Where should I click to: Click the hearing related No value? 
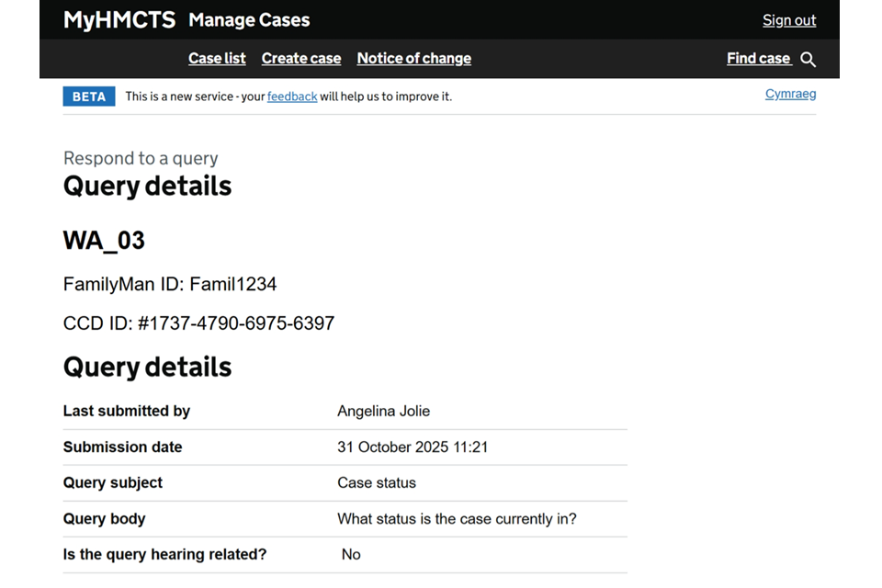pyautogui.click(x=351, y=555)
